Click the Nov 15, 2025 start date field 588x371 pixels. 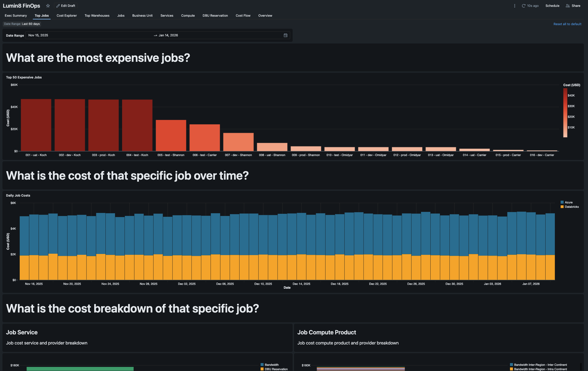coord(38,35)
